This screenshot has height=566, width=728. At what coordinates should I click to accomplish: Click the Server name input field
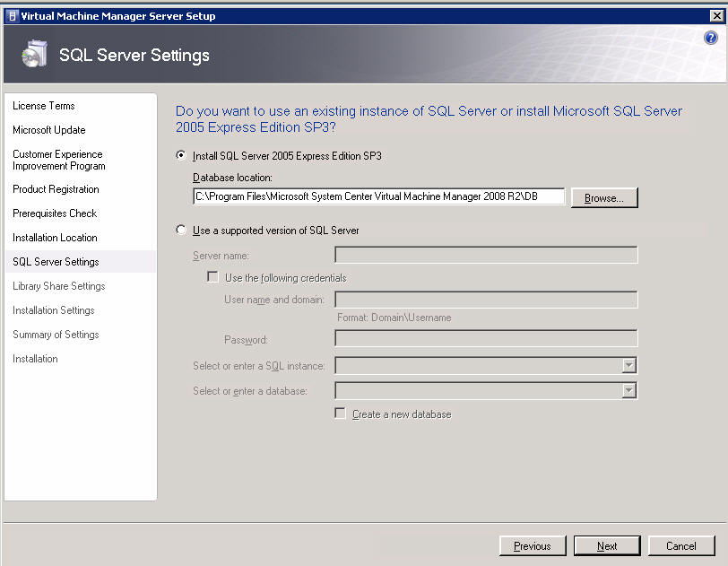tap(486, 255)
